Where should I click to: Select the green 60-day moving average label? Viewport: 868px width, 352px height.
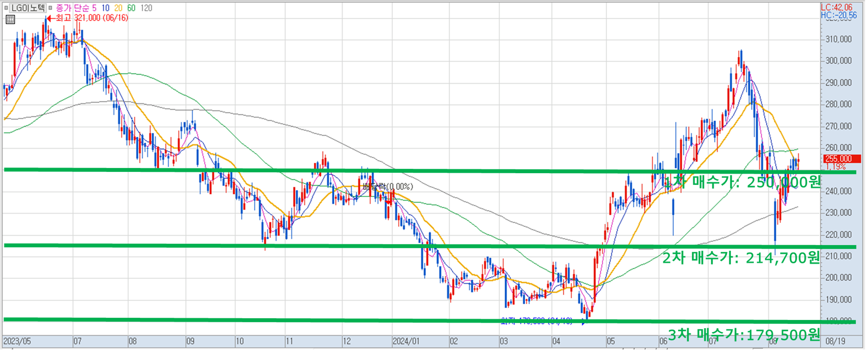pos(132,8)
